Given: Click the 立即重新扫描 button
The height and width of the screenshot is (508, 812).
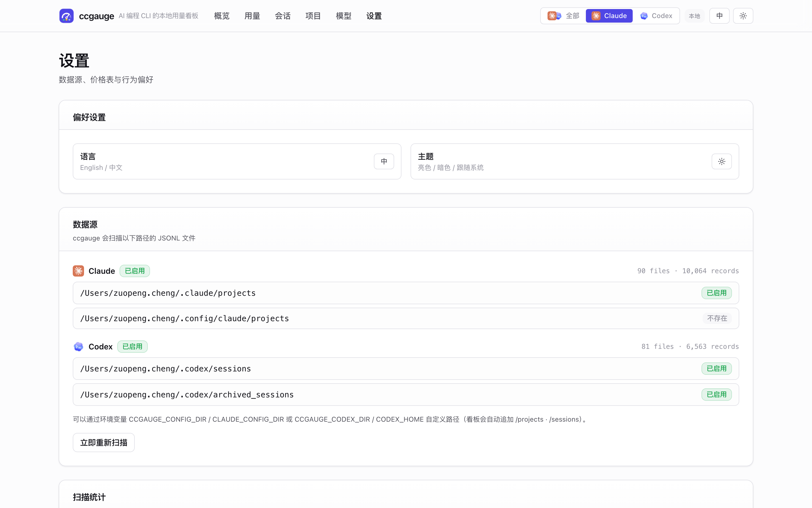Looking at the screenshot, I should point(104,443).
